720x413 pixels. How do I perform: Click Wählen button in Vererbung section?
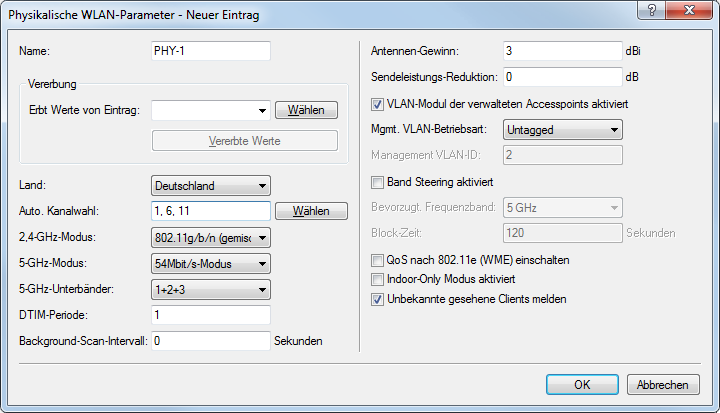tap(306, 110)
